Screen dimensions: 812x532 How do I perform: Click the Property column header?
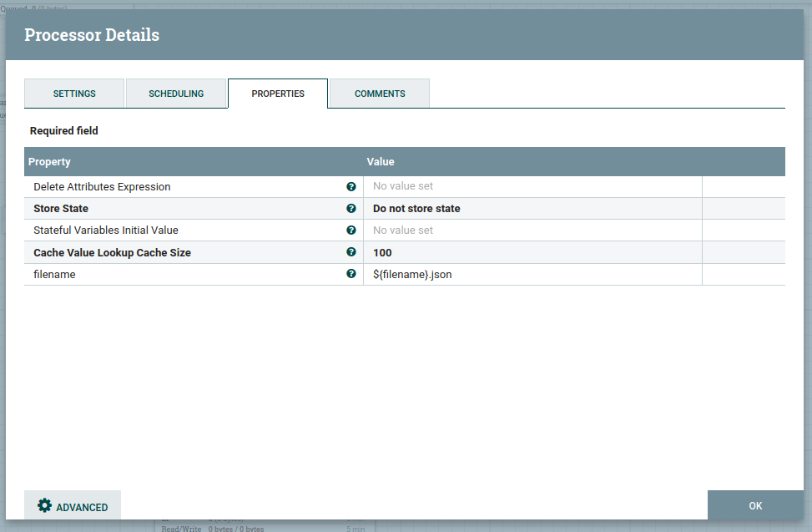[50, 162]
